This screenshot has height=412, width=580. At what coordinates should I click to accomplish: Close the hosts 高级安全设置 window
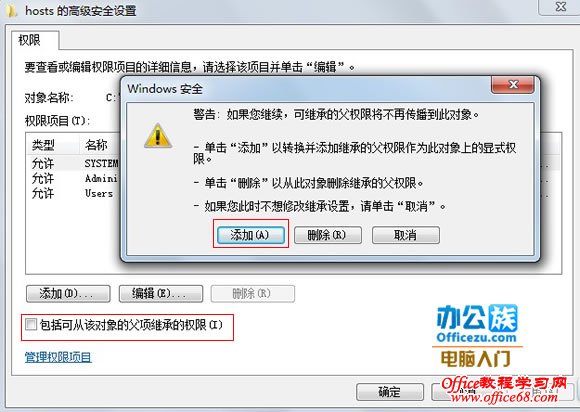[559, 7]
